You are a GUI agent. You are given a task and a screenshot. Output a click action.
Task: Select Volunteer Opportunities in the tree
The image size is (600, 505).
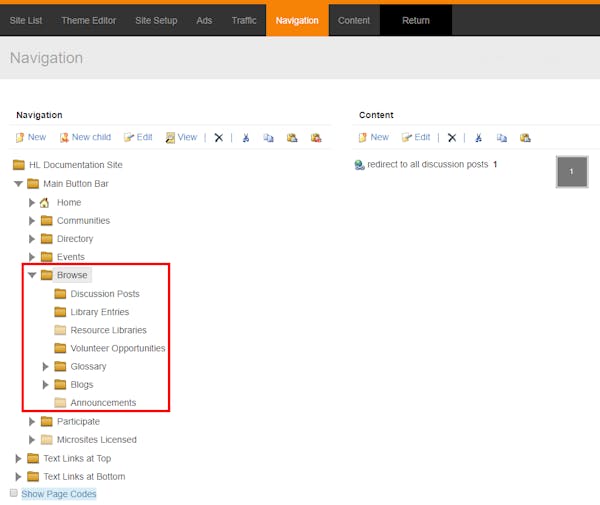[x=118, y=349]
